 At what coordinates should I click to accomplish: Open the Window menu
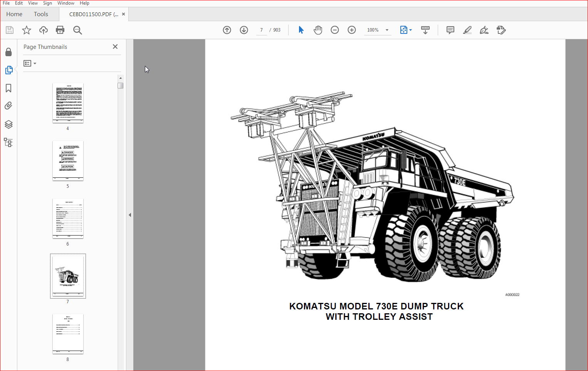point(66,3)
